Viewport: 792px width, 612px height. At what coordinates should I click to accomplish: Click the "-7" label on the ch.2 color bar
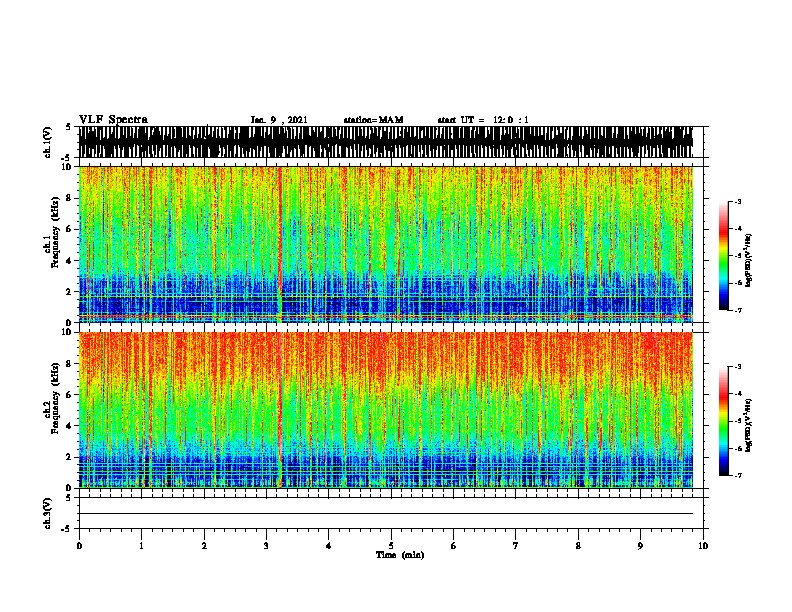click(x=737, y=476)
